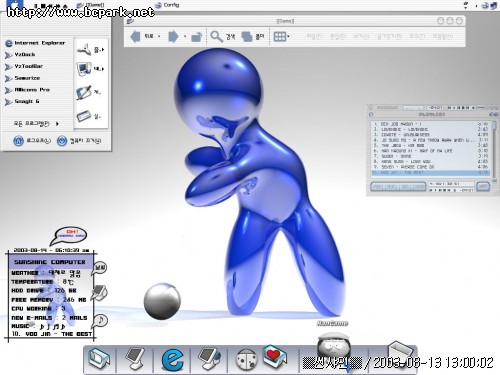Select track 7 in the music playlist
The width and height of the screenshot is (500, 375).
pyautogui.click(x=431, y=156)
